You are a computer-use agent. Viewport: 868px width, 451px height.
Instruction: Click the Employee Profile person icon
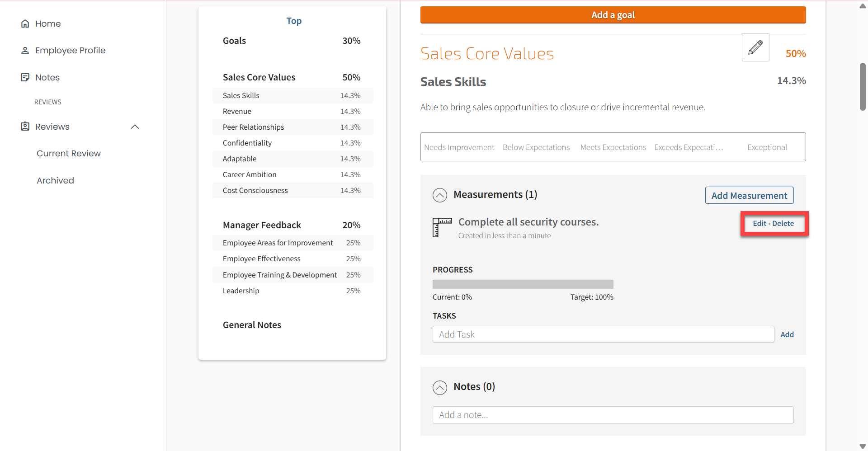25,51
